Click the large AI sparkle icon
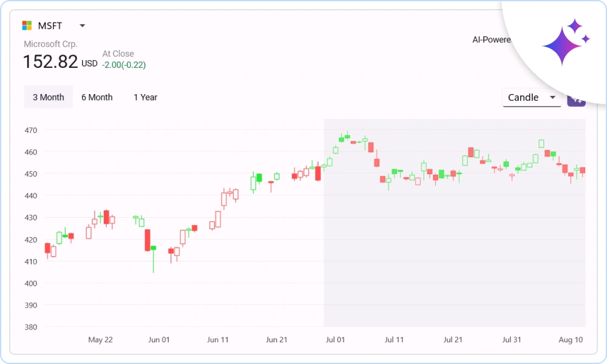Screen dimensions: 607x364 566,41
